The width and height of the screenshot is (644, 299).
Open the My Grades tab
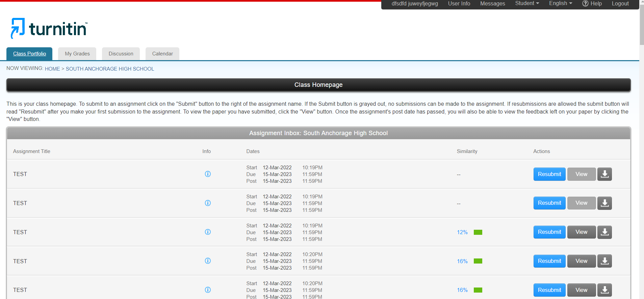[77, 54]
